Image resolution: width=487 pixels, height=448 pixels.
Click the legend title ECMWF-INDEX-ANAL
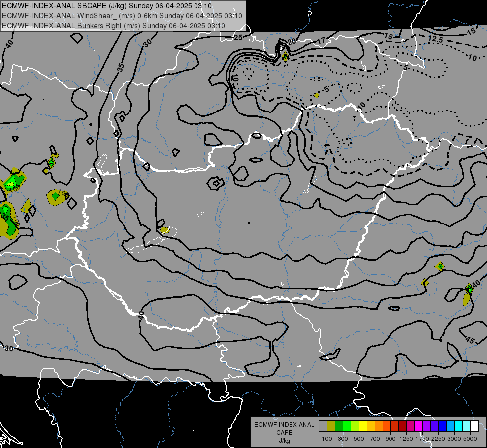tap(284, 425)
